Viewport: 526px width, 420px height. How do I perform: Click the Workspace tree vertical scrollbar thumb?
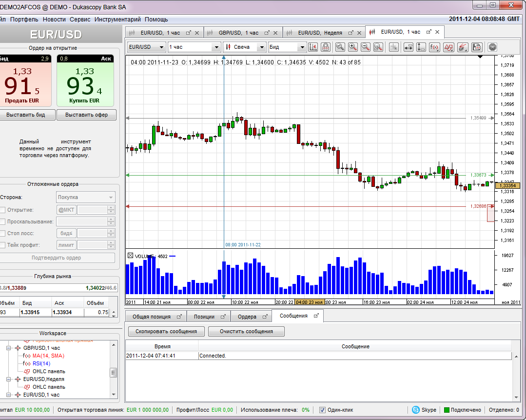114,372
